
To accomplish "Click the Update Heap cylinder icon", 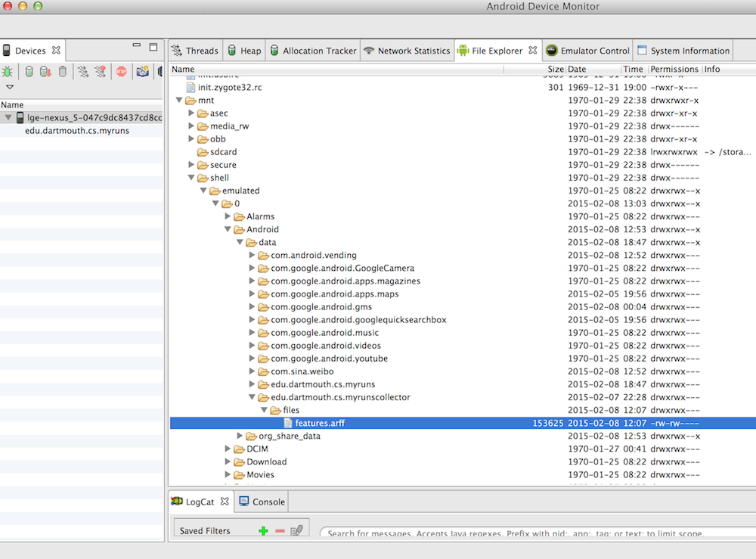I will coord(29,72).
